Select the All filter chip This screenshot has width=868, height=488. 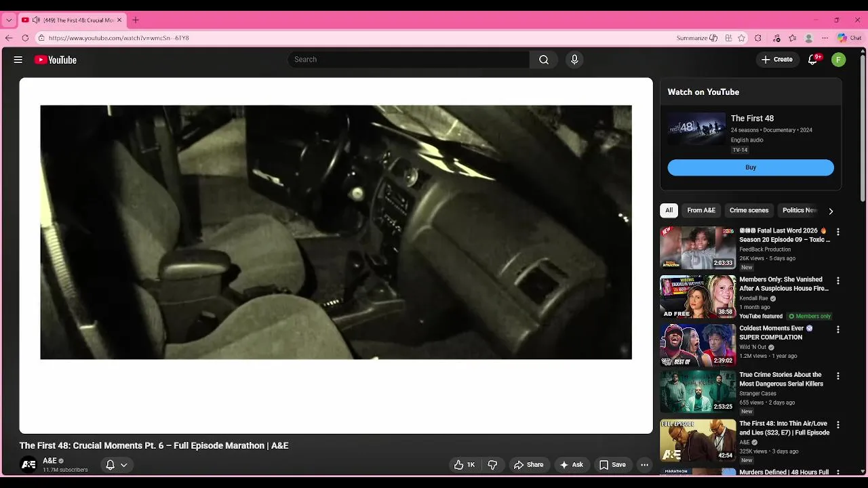tap(669, 210)
